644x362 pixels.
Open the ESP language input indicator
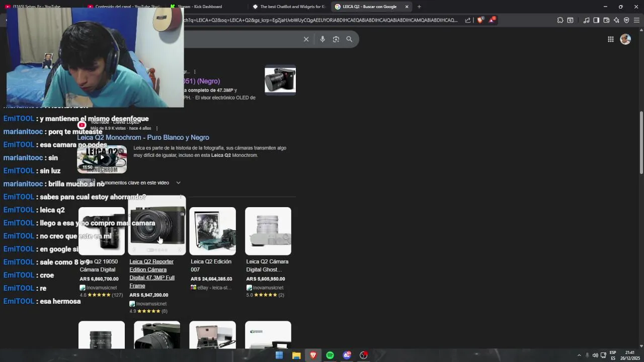[x=613, y=355]
